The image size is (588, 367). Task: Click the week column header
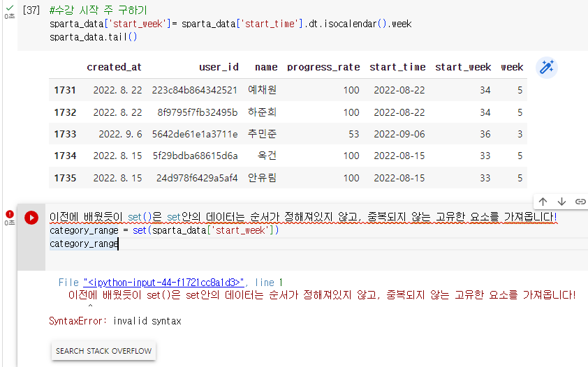512,67
